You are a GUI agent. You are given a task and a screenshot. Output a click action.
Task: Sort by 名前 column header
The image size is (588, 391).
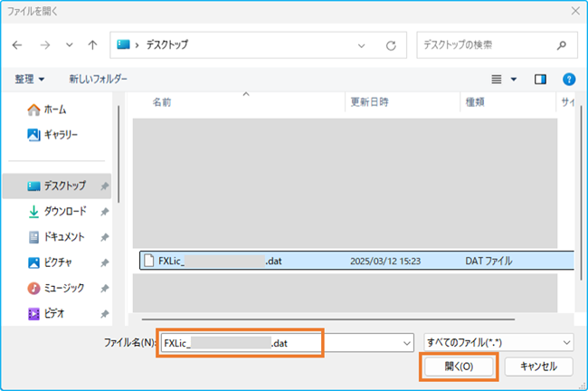[162, 102]
